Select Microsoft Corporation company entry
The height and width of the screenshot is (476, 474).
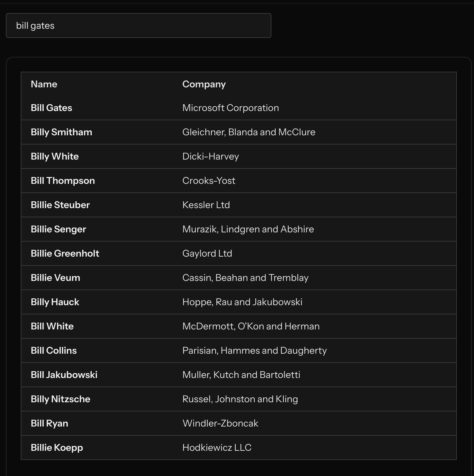tap(231, 108)
